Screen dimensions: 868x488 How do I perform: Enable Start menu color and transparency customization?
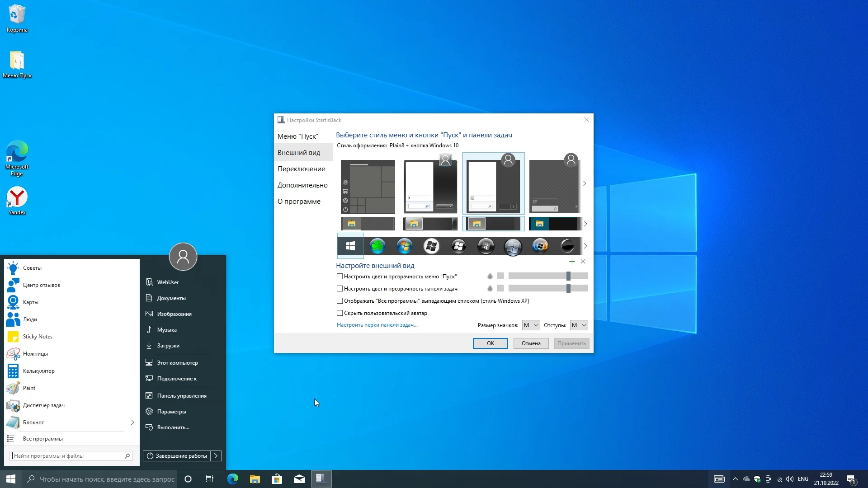340,277
